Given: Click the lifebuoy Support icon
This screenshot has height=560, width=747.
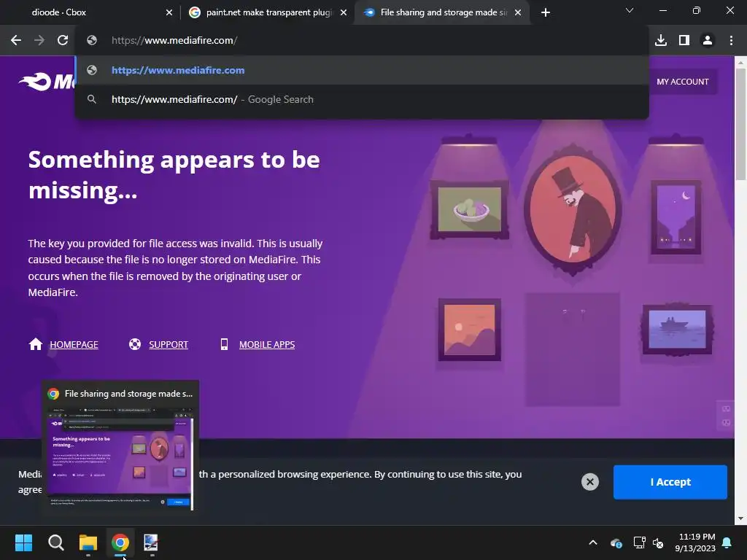Looking at the screenshot, I should pos(135,344).
